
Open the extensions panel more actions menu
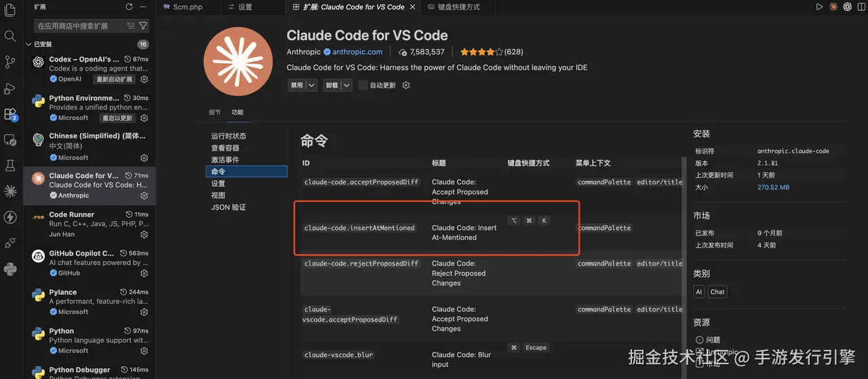(142, 7)
